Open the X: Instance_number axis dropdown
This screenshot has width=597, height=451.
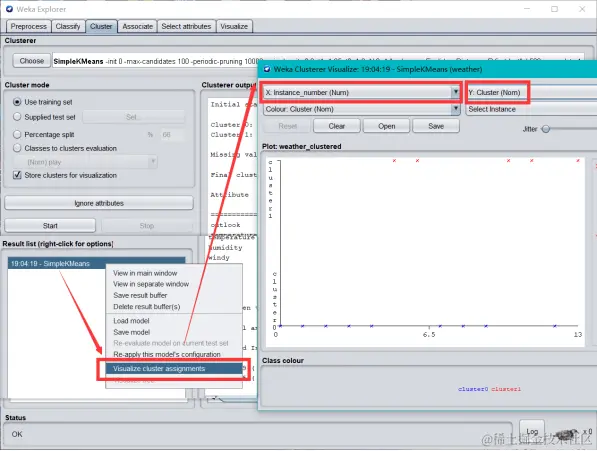[x=361, y=92]
